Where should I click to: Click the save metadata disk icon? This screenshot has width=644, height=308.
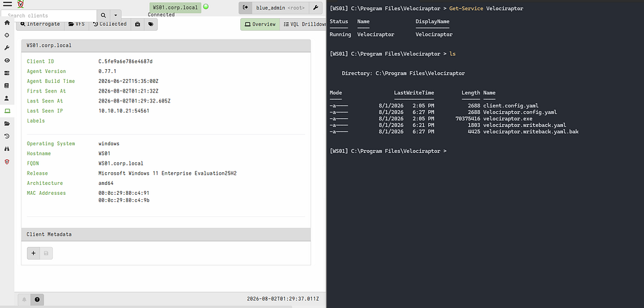coord(46,253)
